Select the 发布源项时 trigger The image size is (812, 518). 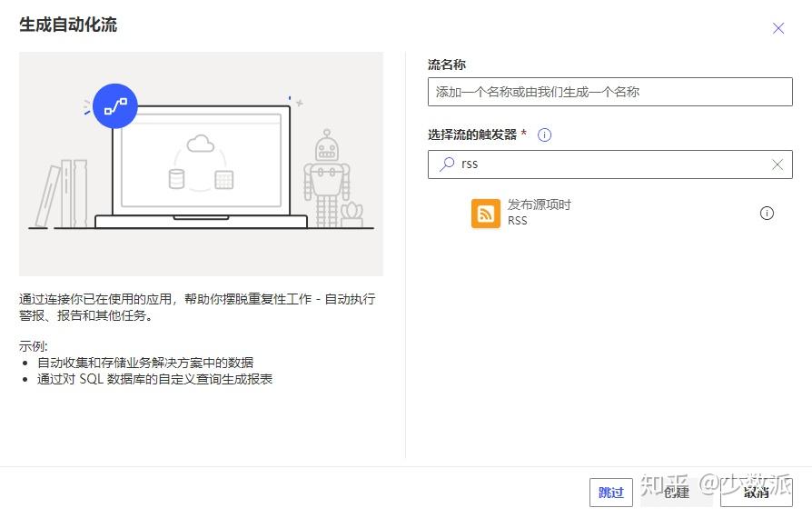click(x=540, y=204)
